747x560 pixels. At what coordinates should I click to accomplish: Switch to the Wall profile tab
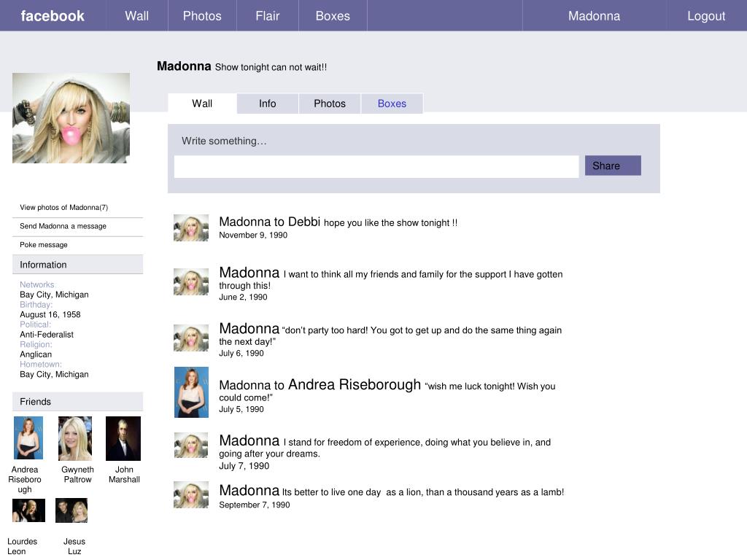point(202,104)
